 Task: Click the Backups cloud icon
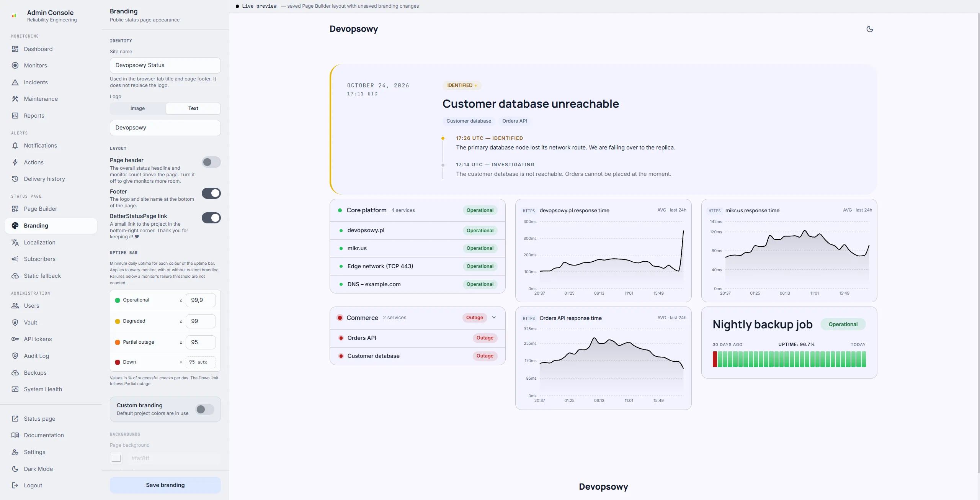tap(15, 373)
